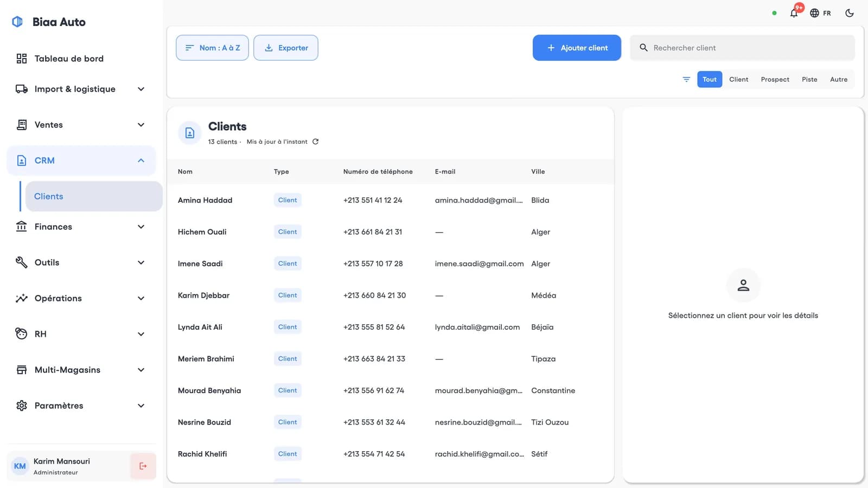The image size is (868, 488).
Task: Select the Piste filter
Action: pos(809,79)
